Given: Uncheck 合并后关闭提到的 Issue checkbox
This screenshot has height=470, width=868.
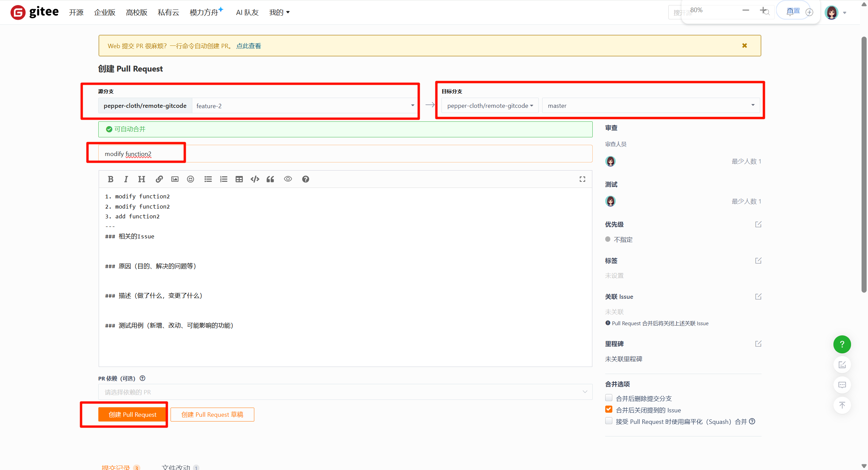Looking at the screenshot, I should pos(609,410).
